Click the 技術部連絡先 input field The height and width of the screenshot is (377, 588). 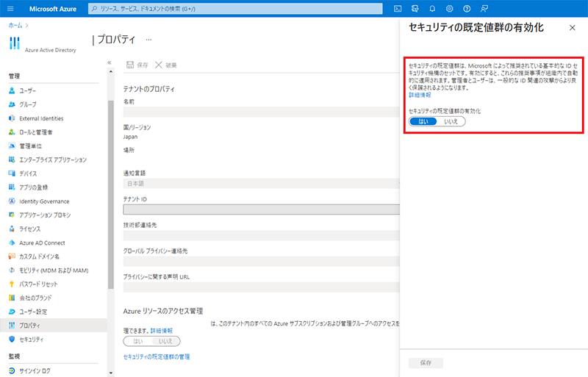point(262,235)
